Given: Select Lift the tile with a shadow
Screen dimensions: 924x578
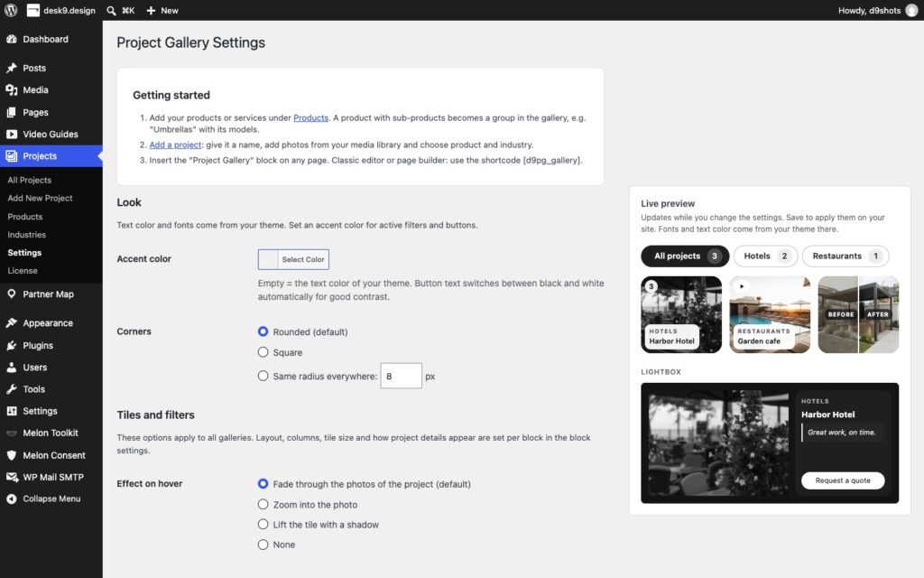Looking at the screenshot, I should 263,525.
